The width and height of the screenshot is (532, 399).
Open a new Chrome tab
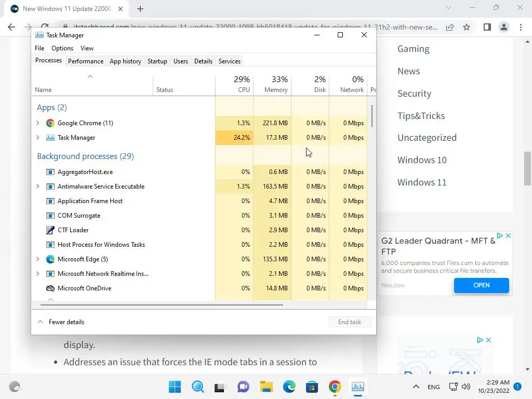(140, 9)
